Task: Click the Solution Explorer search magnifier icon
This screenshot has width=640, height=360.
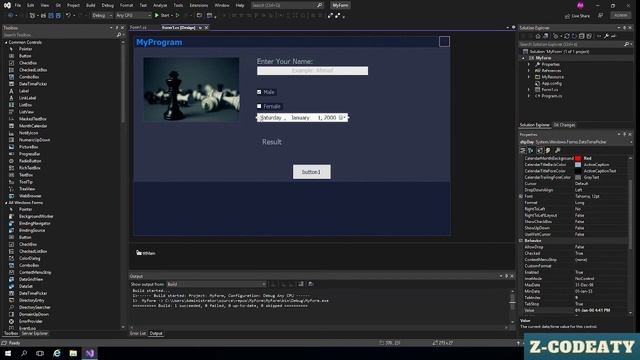Action: point(627,44)
